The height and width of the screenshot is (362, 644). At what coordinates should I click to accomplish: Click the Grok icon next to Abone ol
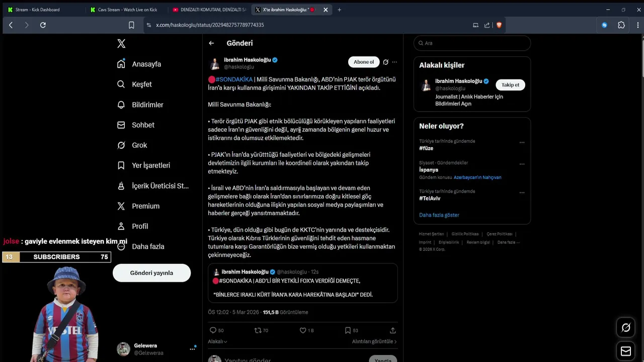pos(385,62)
